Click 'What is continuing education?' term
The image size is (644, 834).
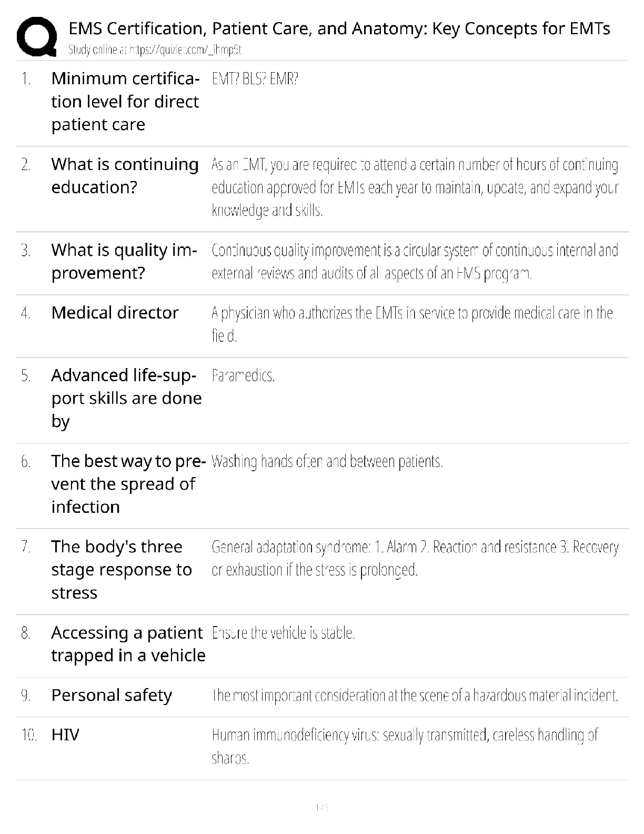click(125, 176)
